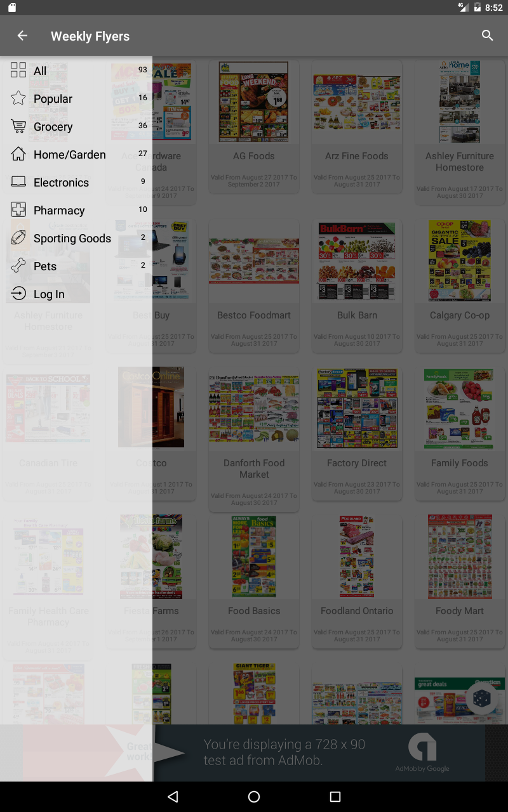This screenshot has height=812, width=508.
Task: Tap the Android home navigation button
Action: pos(254,797)
